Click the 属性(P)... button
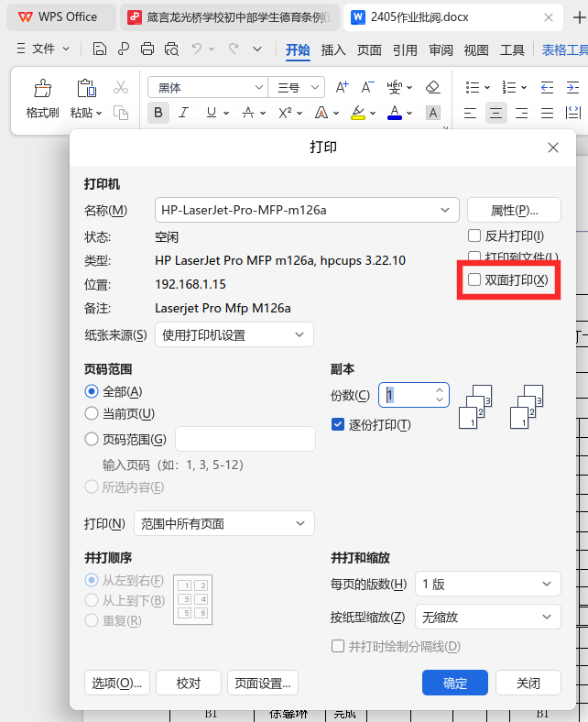Viewport: 588px width, 722px height. (x=514, y=210)
